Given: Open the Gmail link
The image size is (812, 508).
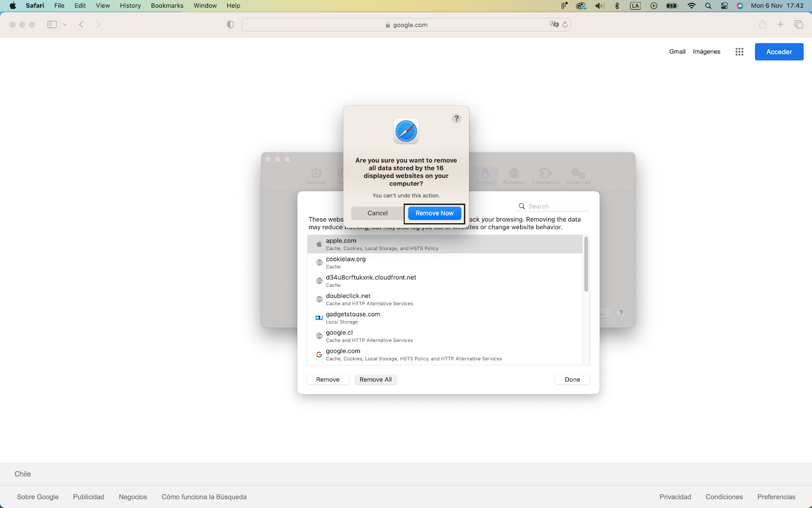Looking at the screenshot, I should 677,52.
